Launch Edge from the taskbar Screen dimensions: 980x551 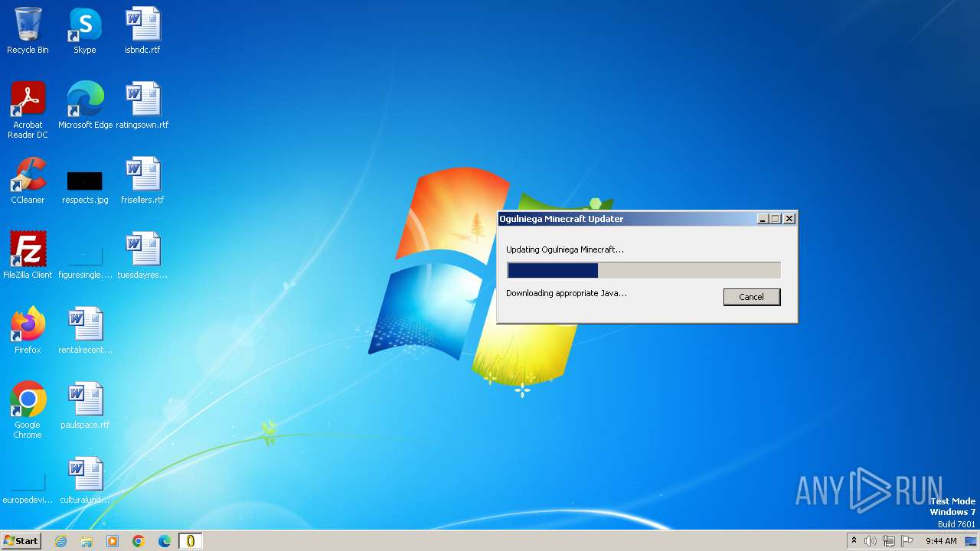click(165, 541)
